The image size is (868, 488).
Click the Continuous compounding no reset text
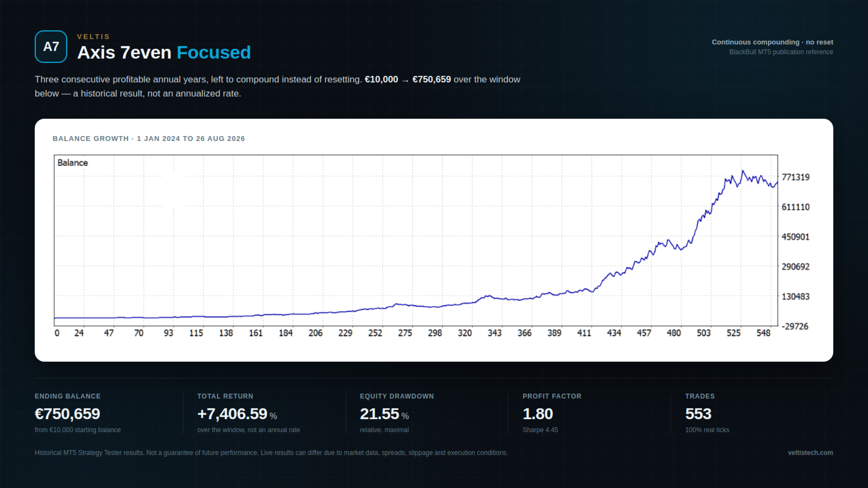point(773,42)
